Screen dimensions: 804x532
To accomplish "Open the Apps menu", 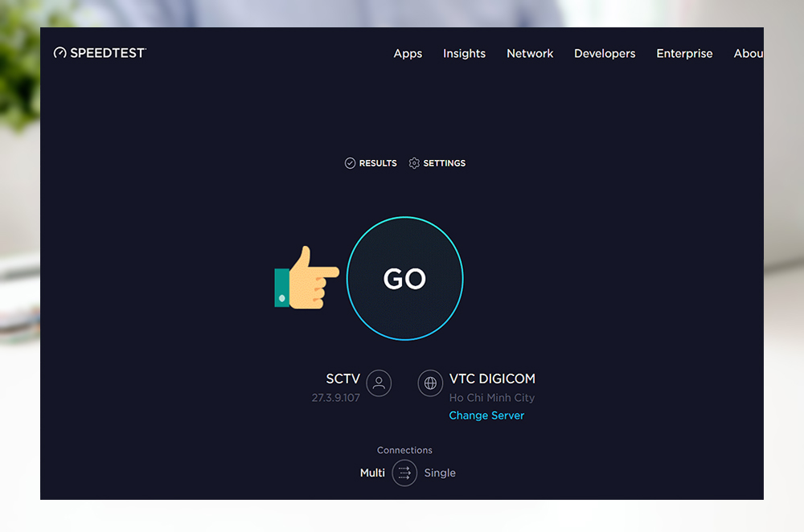I will (408, 54).
